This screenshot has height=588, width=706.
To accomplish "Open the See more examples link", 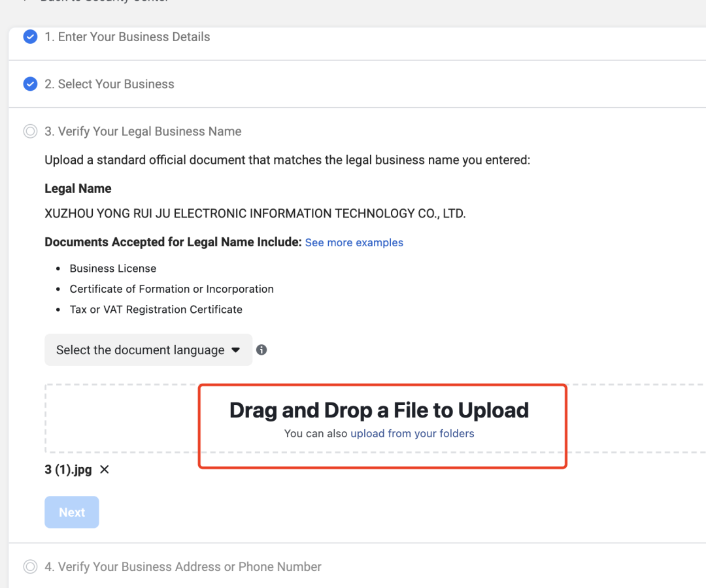I will [354, 242].
